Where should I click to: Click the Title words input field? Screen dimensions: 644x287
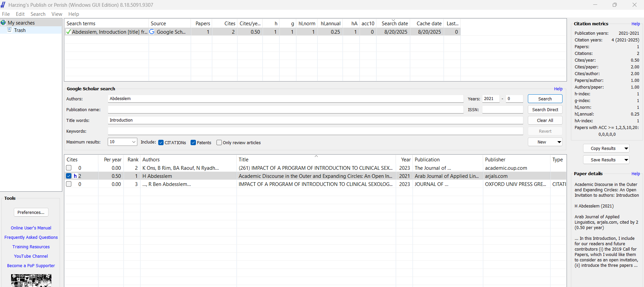tap(315, 120)
